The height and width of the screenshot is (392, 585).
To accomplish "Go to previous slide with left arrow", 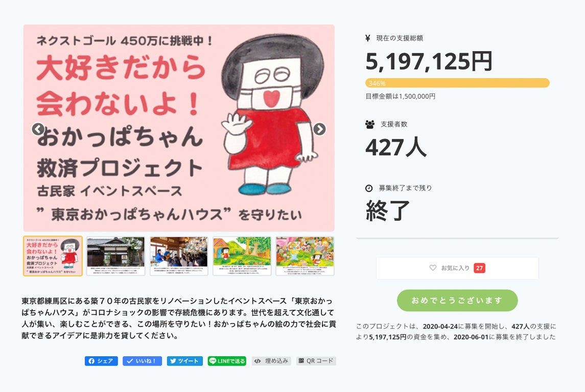I will [x=38, y=129].
